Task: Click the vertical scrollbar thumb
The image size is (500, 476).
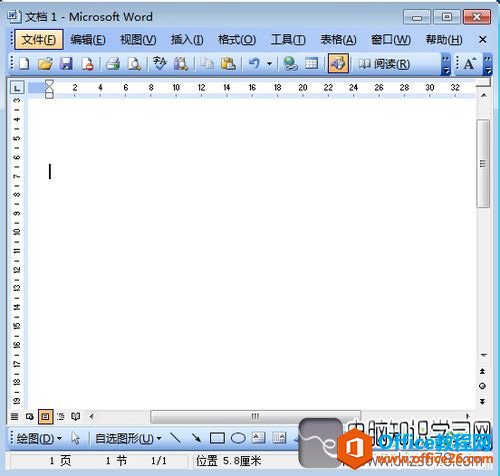Action: (x=483, y=164)
